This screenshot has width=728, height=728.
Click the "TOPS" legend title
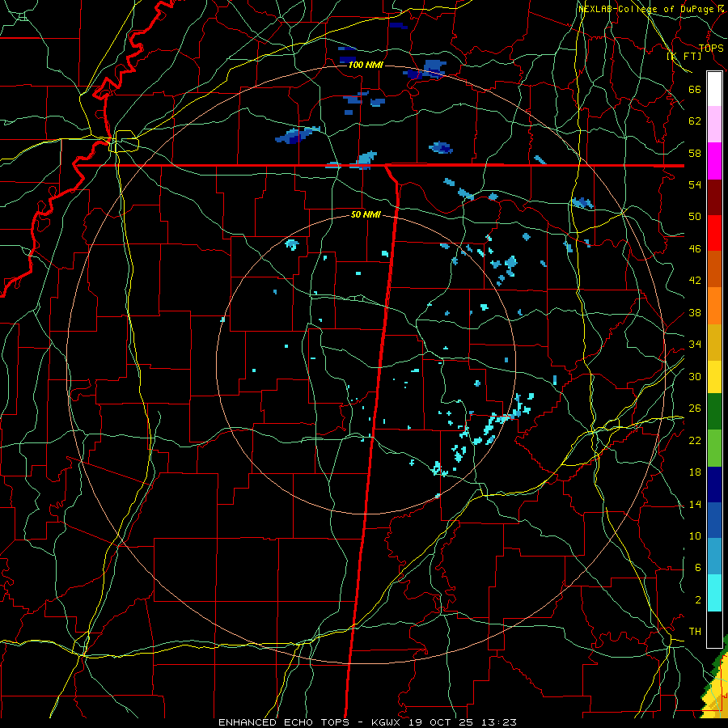click(x=711, y=48)
